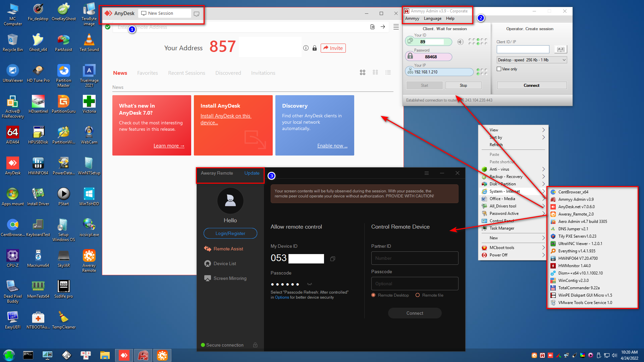Click the Enable now link
Screen dimensions: 644x362
pyautogui.click(x=332, y=146)
